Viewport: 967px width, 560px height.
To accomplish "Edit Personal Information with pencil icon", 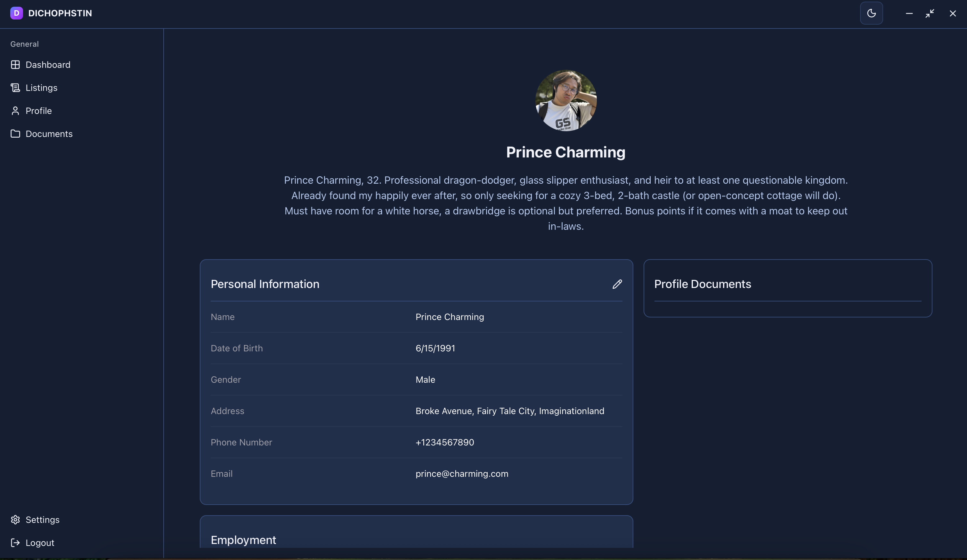I will pos(617,284).
